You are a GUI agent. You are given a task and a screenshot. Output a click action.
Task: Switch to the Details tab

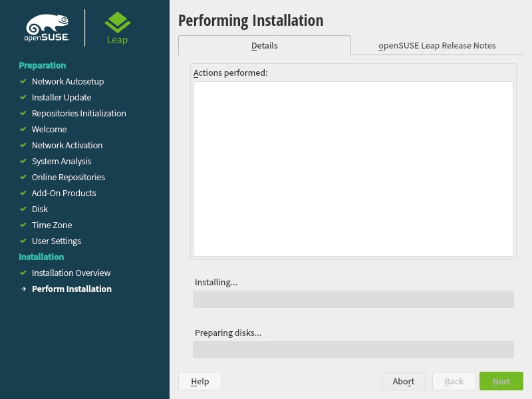pyautogui.click(x=264, y=45)
